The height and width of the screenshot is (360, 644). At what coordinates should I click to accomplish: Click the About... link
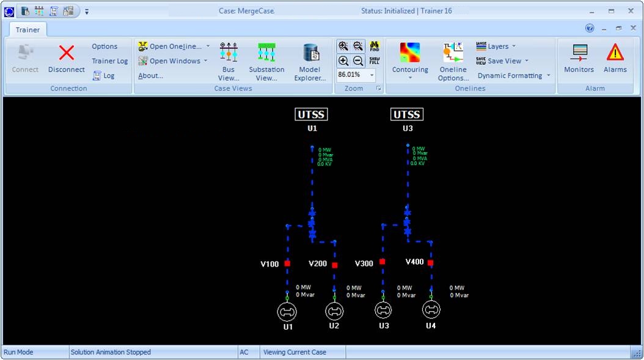(x=150, y=76)
